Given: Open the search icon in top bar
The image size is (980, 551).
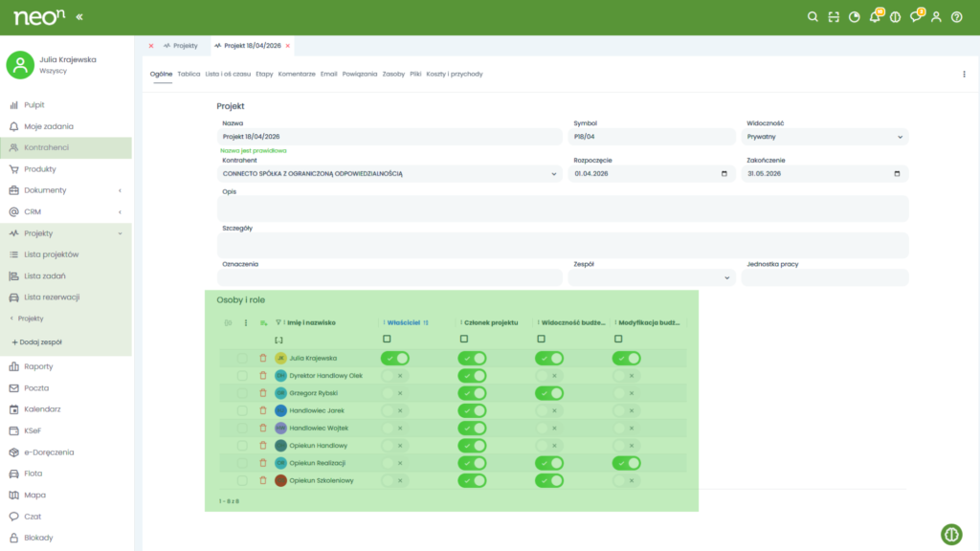Looking at the screenshot, I should tap(813, 17).
